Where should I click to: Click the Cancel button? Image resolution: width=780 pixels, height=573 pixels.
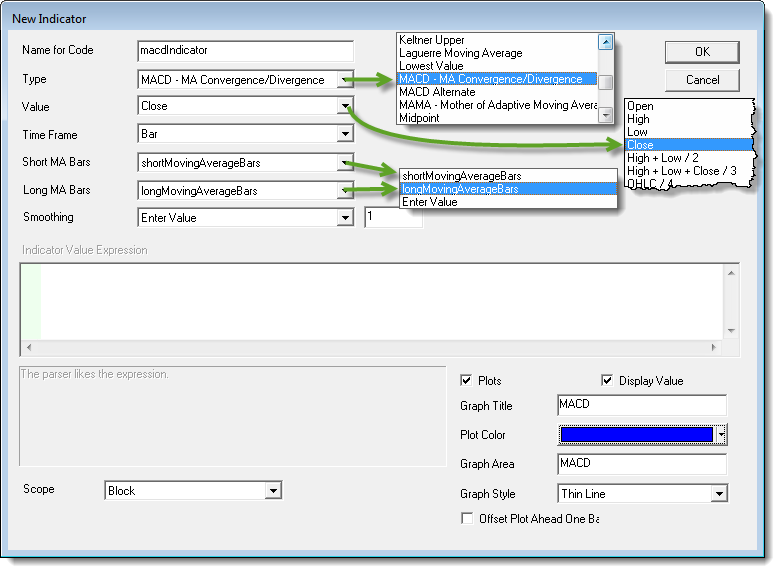tap(702, 80)
